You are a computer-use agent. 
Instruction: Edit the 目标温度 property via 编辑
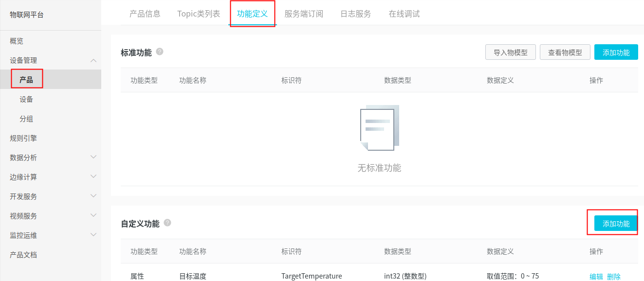[596, 277]
